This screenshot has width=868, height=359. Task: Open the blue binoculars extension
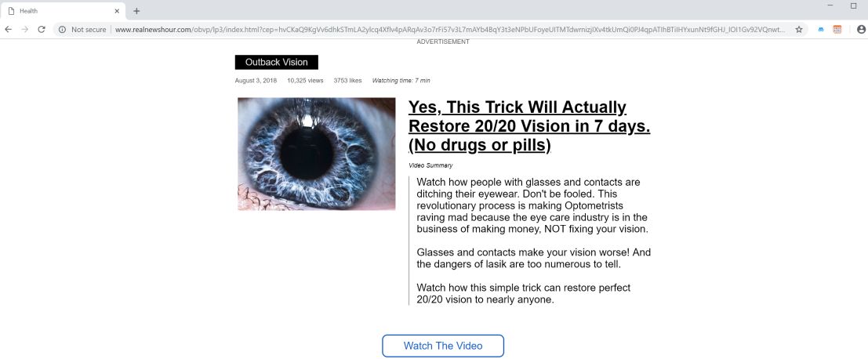tap(822, 29)
